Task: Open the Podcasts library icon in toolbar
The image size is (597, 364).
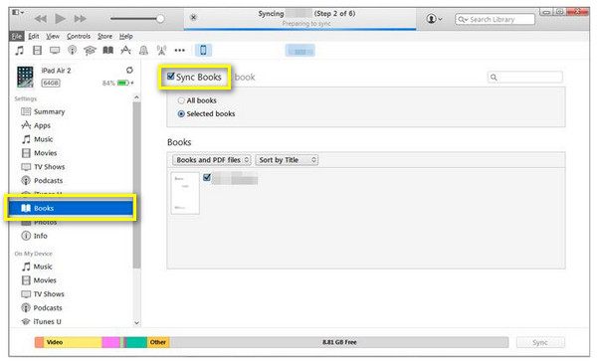Action: coord(72,51)
